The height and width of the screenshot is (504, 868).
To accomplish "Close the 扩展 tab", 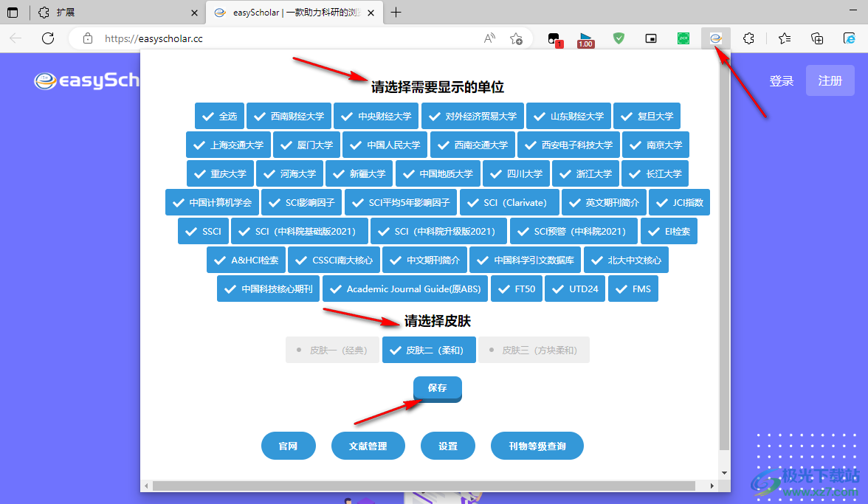I will pos(194,13).
